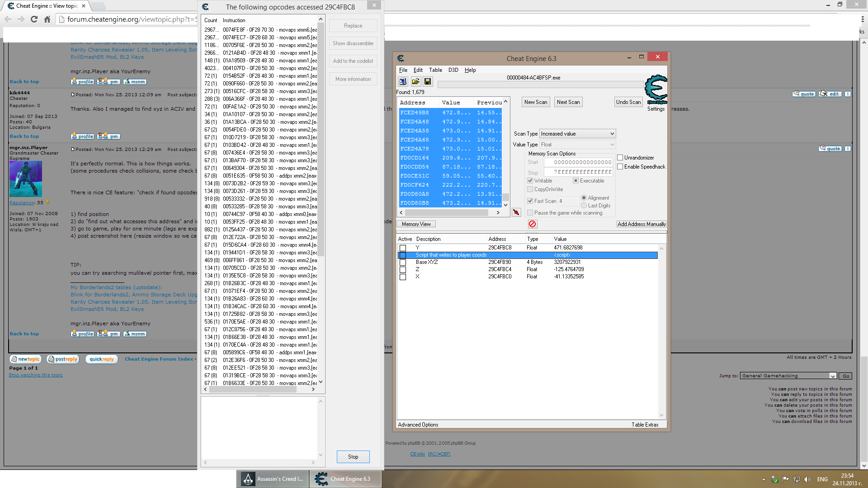
Task: Enable the Executable checkbox
Action: pos(576,181)
